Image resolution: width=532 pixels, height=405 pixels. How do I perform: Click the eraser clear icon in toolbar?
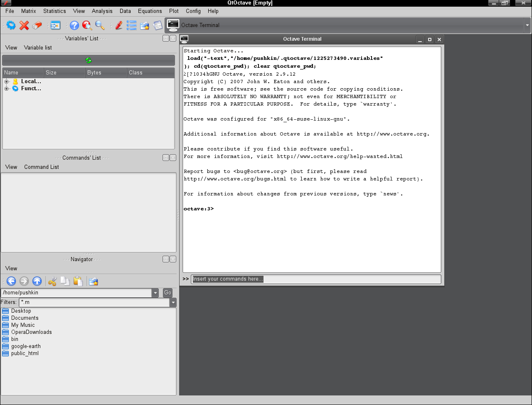coord(37,25)
